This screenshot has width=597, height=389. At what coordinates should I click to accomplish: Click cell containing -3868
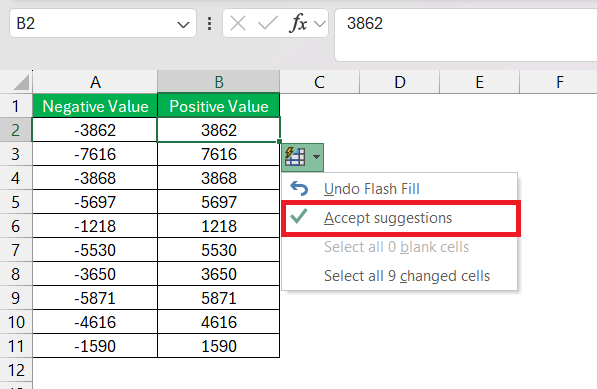point(95,178)
